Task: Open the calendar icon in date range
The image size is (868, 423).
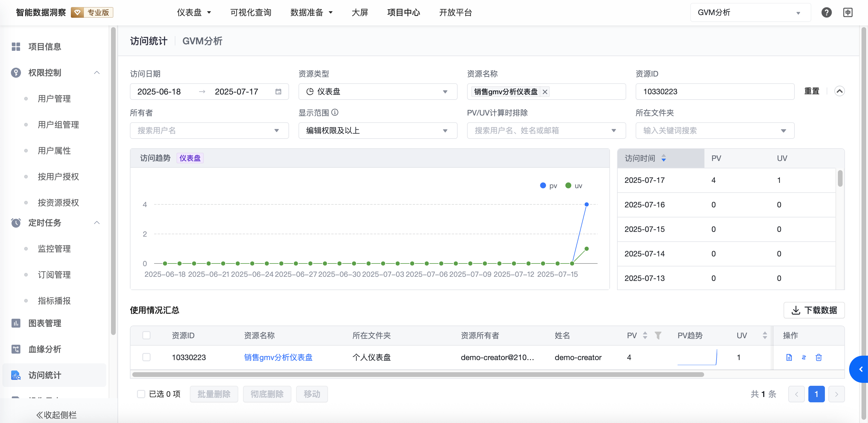Action: click(278, 92)
